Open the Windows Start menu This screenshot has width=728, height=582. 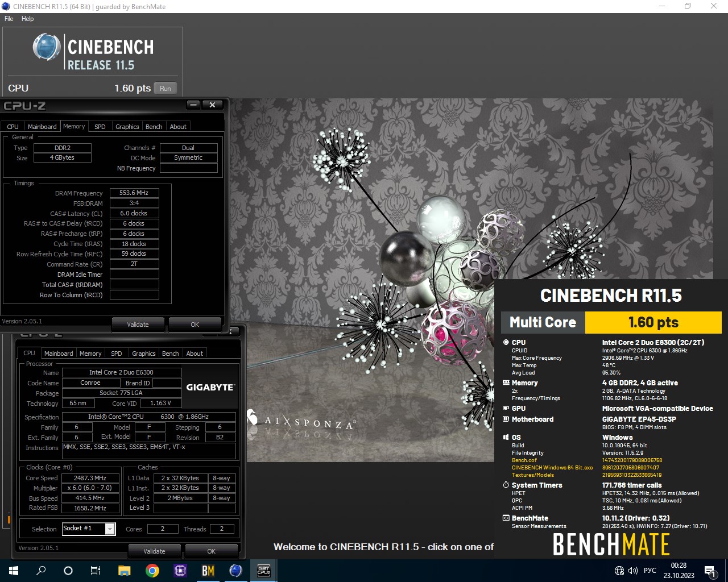click(x=14, y=571)
